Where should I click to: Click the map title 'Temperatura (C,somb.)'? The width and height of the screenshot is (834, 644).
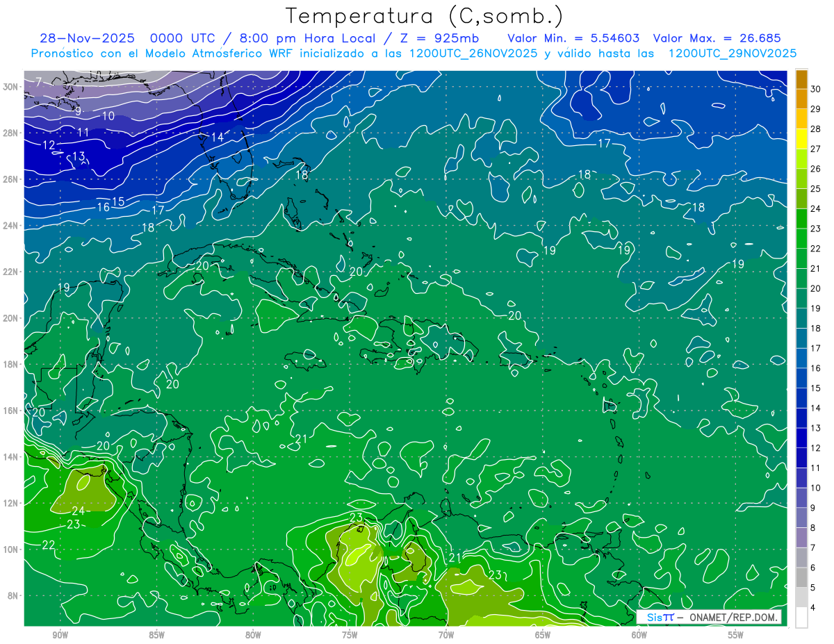(425, 16)
